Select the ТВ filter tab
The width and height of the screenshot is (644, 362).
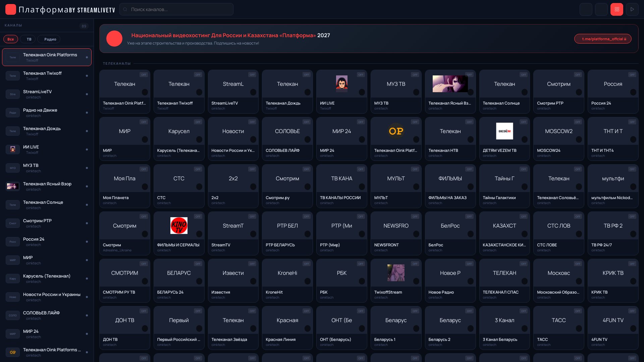click(x=29, y=39)
